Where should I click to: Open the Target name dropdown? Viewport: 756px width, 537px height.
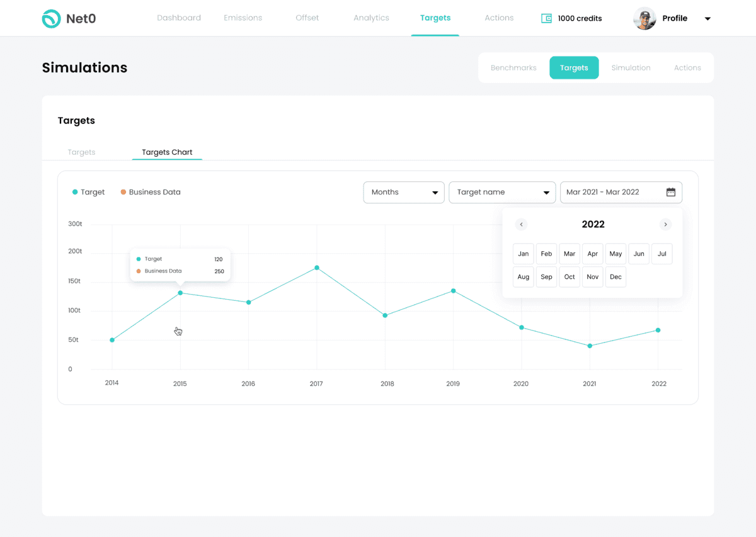pos(502,193)
